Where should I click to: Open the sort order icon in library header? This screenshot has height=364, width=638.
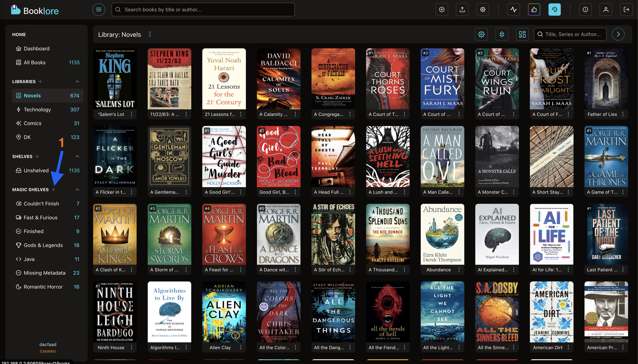tap(502, 34)
